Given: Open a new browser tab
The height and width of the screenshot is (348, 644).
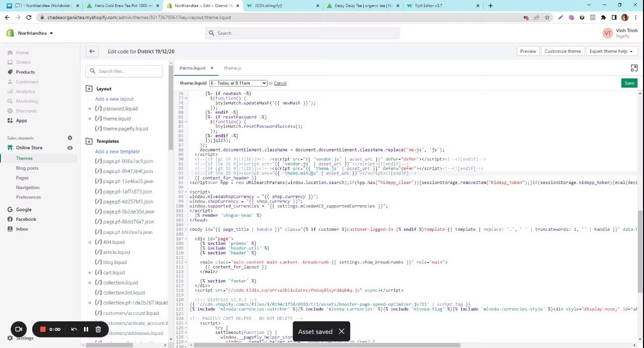Looking at the screenshot, I should coord(491,6).
